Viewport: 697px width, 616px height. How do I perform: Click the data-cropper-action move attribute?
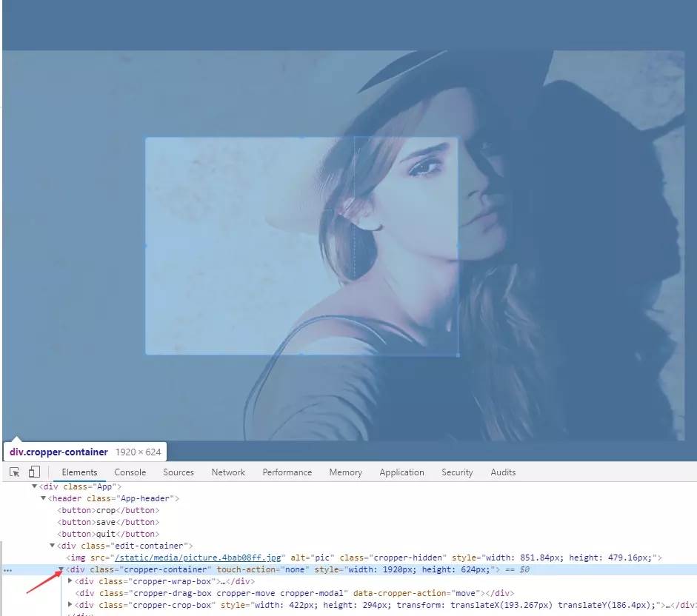416,593
